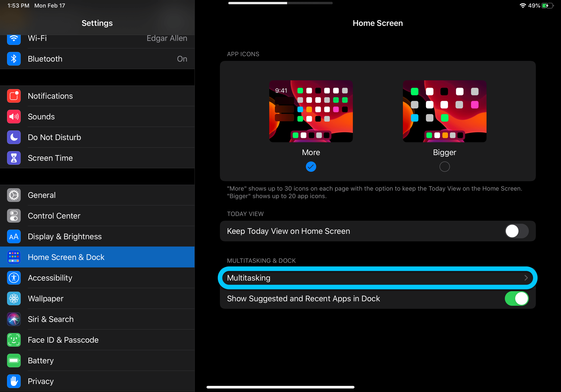Click the Wi-Fi icon in the sidebar
561x392 pixels.
tap(14, 39)
